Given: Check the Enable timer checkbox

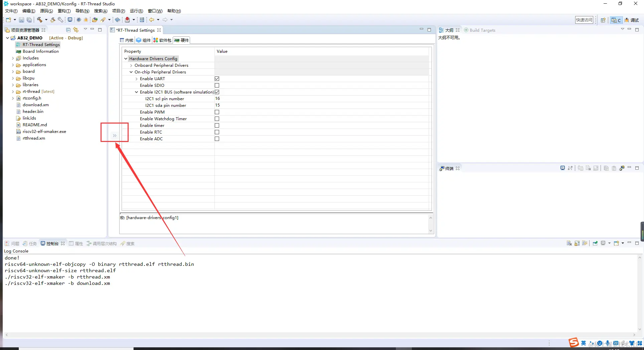Looking at the screenshot, I should click(217, 125).
